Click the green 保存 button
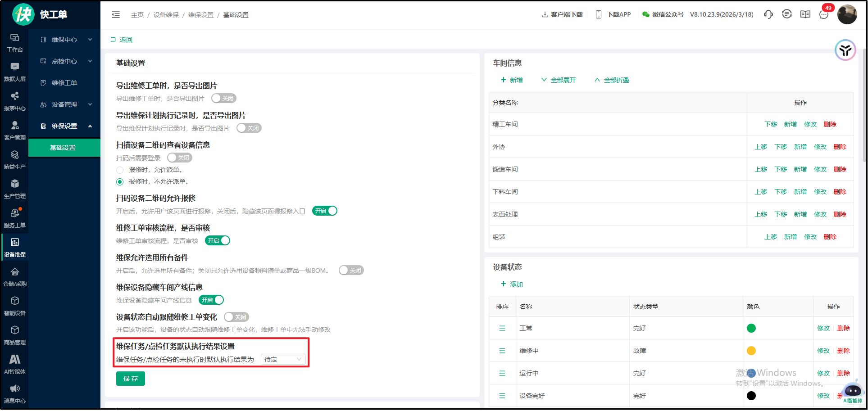 pyautogui.click(x=131, y=379)
